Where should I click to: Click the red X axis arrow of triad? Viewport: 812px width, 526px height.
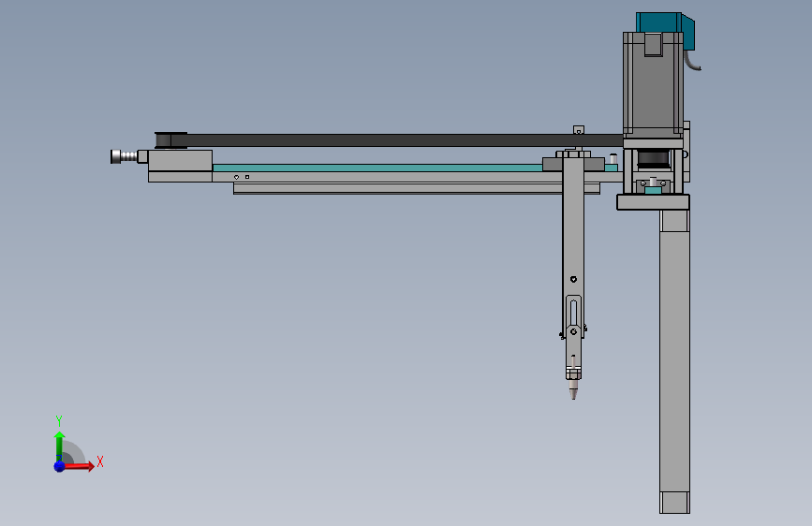pos(79,466)
